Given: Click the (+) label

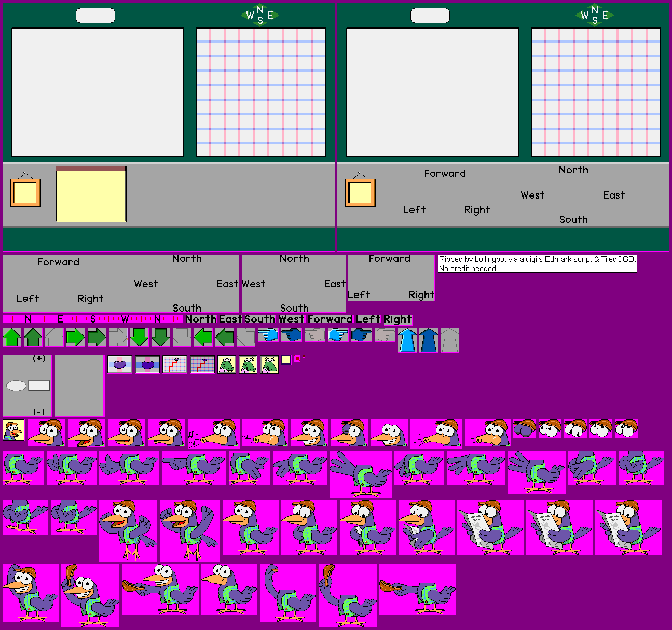Looking at the screenshot, I should (x=39, y=358).
